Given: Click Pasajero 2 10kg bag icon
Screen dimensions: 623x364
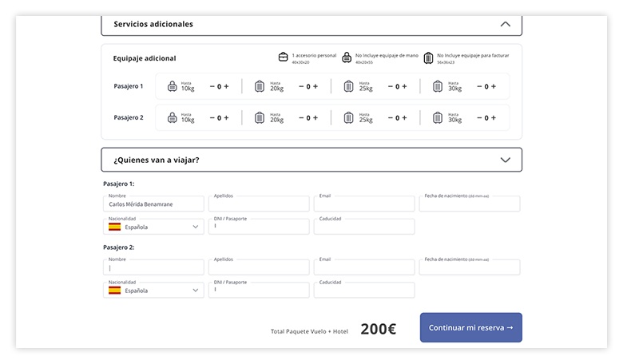Looking at the screenshot, I should pyautogui.click(x=172, y=117).
